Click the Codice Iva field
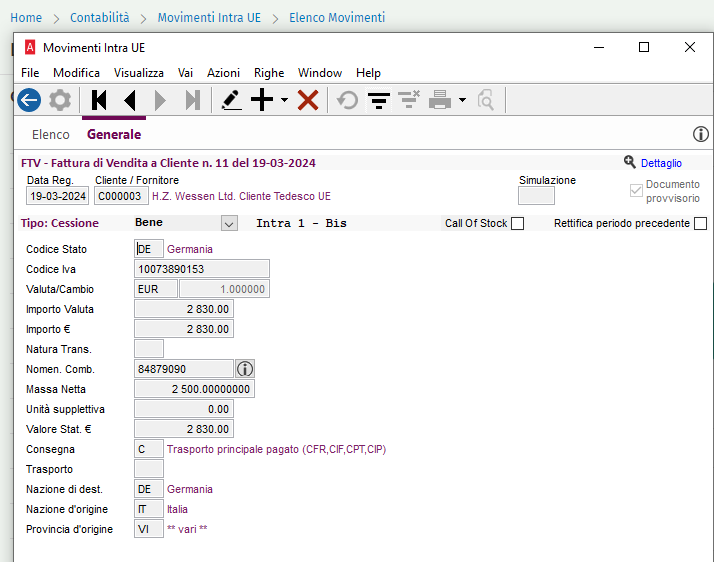This screenshot has height=562, width=714. pos(202,269)
